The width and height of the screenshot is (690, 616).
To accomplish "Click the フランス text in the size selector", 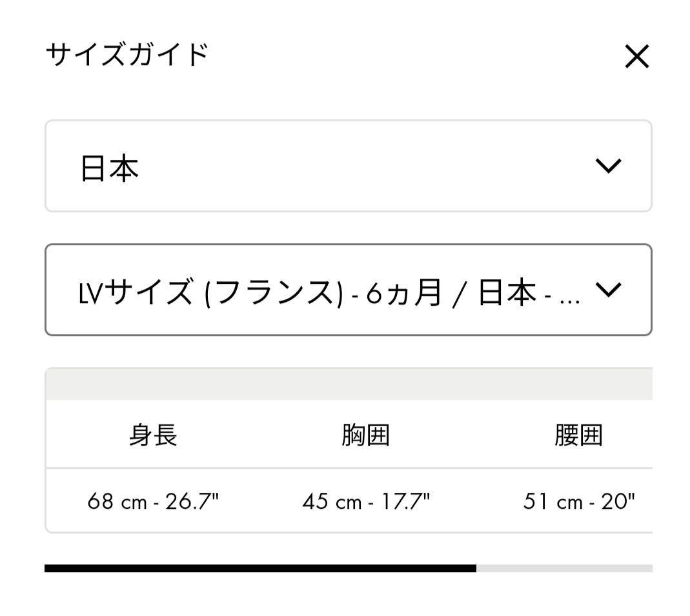I will point(273,293).
